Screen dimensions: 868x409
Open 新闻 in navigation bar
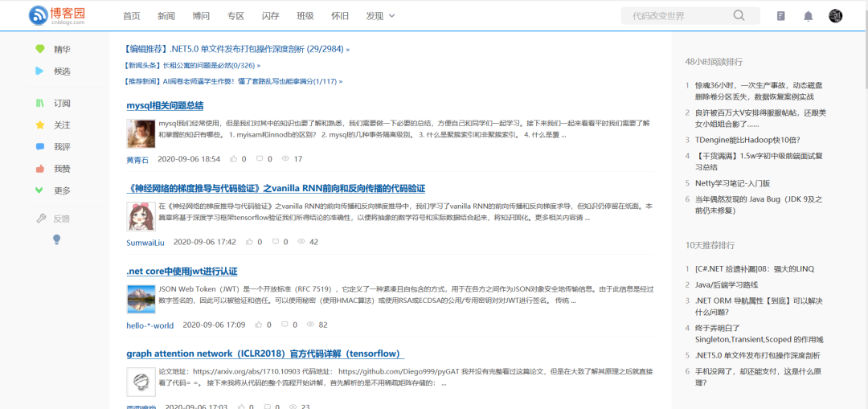[166, 16]
